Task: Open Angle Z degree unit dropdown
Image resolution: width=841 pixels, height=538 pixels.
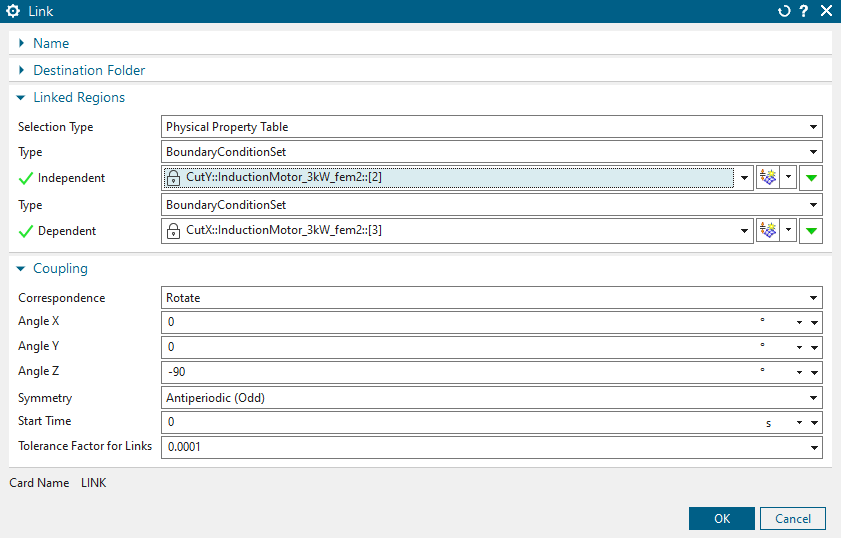Action: pyautogui.click(x=799, y=372)
